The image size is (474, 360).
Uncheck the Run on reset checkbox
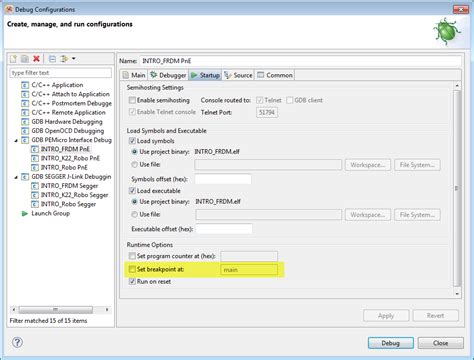coord(132,282)
